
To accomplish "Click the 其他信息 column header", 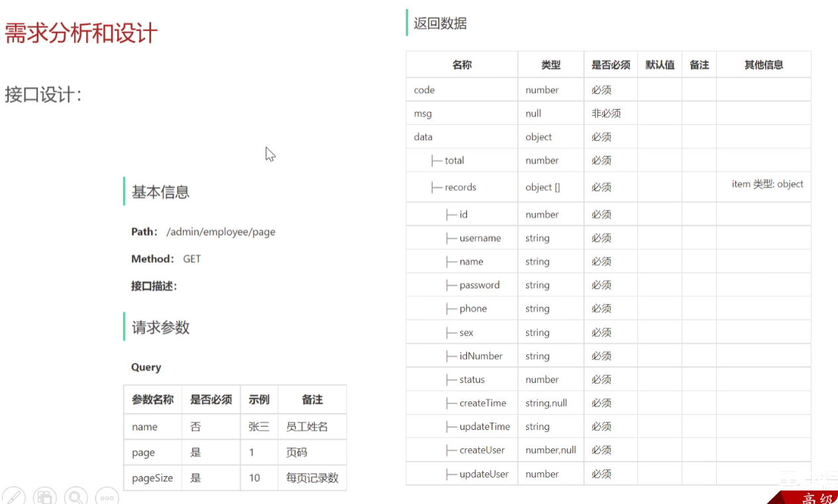I will click(764, 65).
